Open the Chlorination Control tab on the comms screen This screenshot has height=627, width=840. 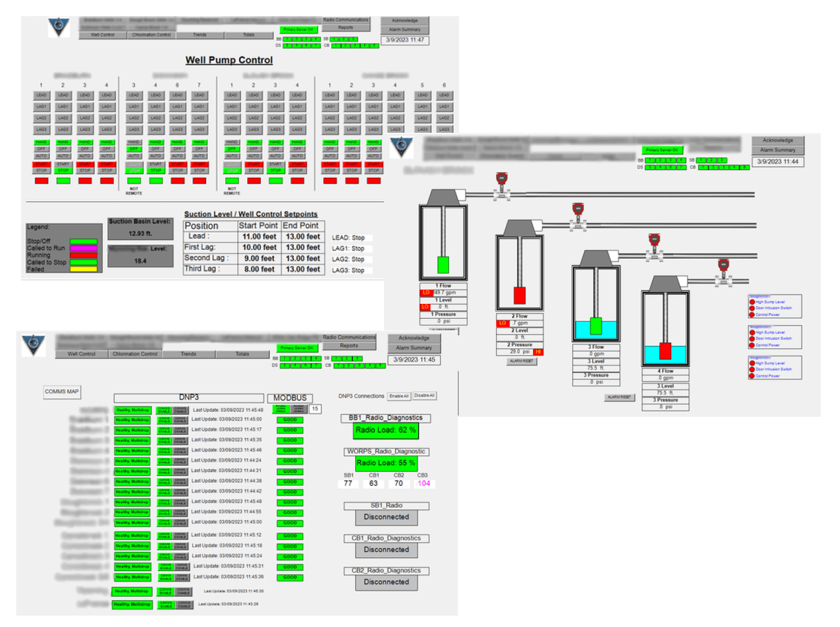[x=135, y=354]
